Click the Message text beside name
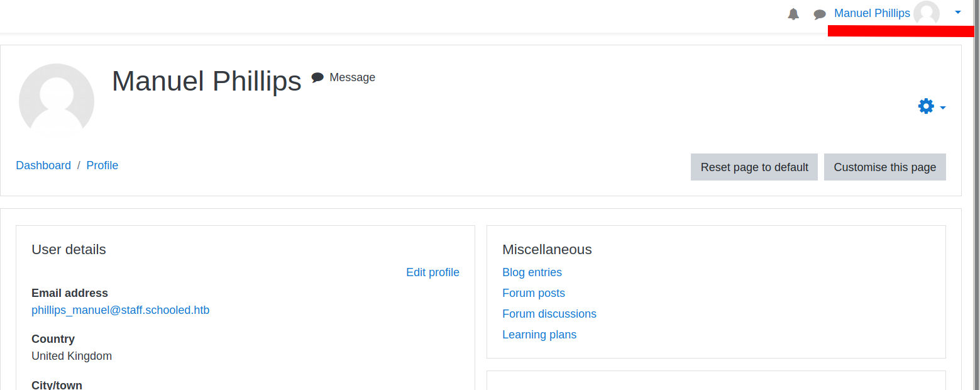 (352, 77)
